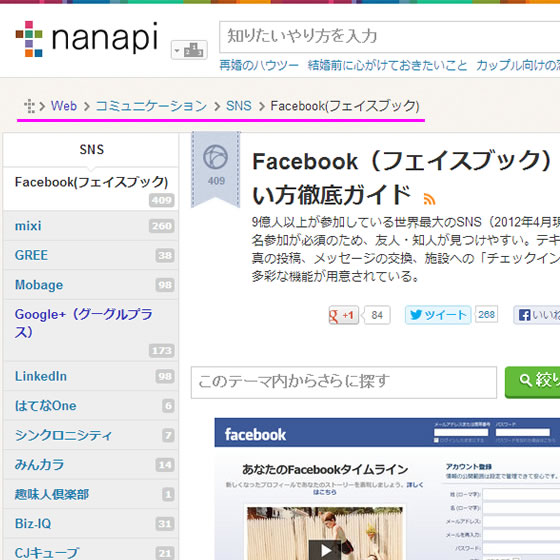Open the コミュニケーション breadcrumb link
This screenshot has height=560, width=560.
(x=151, y=106)
